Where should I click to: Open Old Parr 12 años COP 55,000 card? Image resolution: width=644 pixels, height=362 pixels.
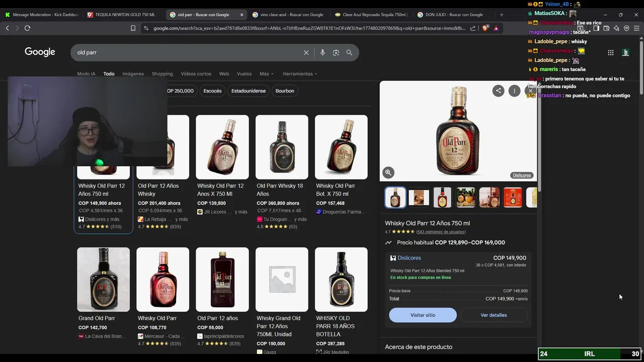[x=222, y=298]
